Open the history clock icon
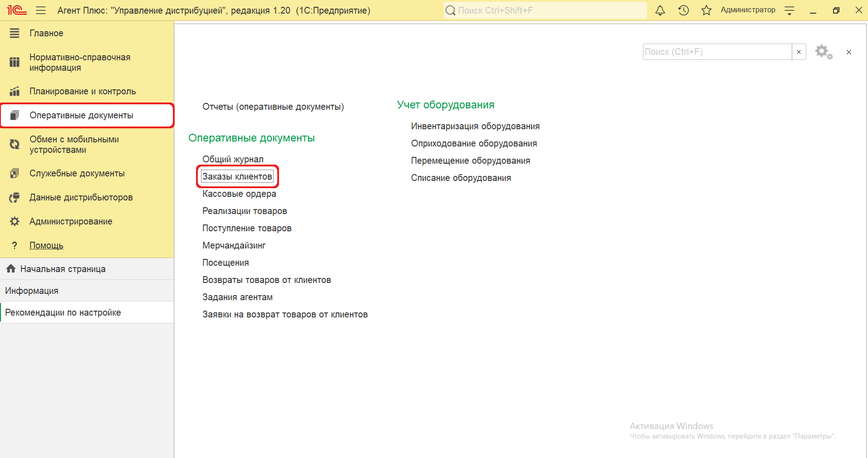Image resolution: width=868 pixels, height=458 pixels. click(683, 10)
